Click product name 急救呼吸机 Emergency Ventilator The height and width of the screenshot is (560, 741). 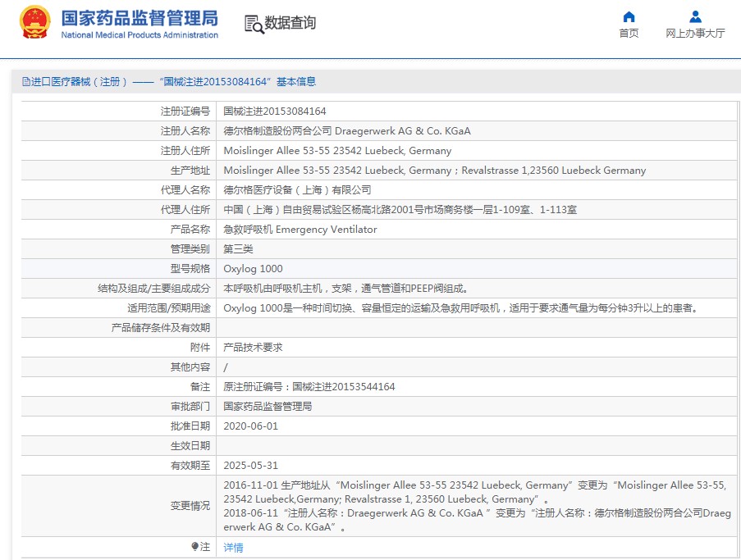click(300, 230)
